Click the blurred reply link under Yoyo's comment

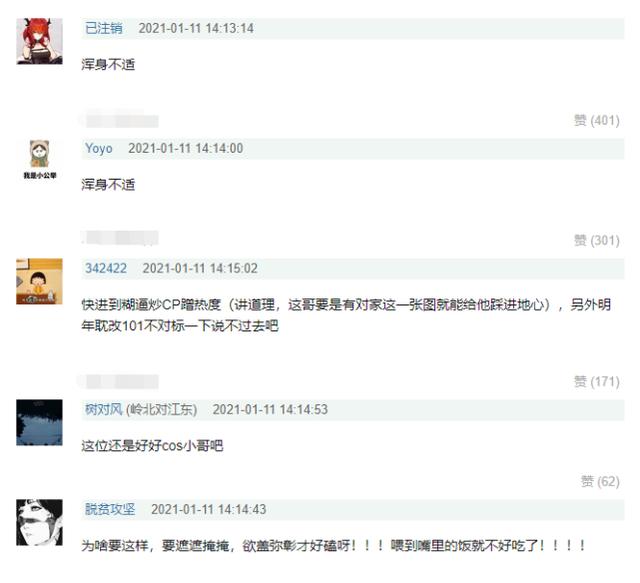point(119,238)
